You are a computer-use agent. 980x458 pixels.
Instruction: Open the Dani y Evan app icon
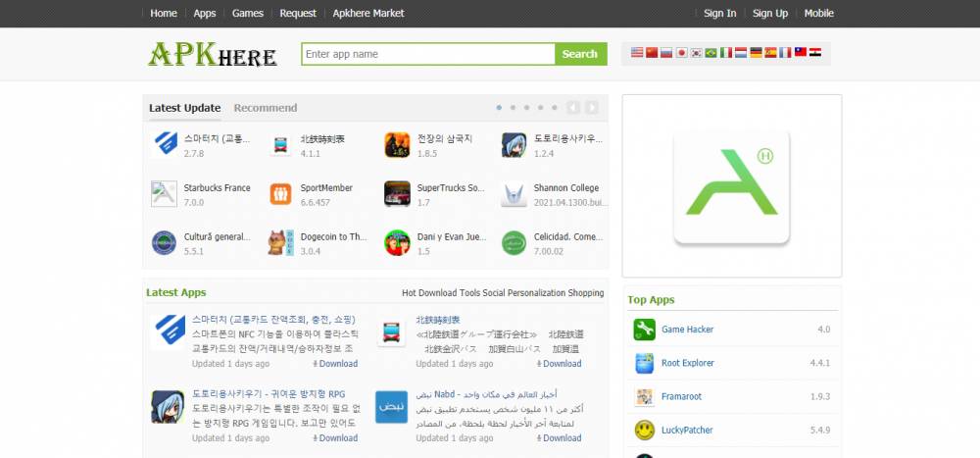397,243
